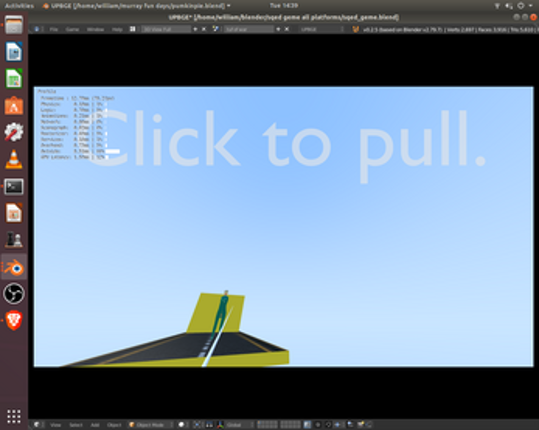Click inside the game viewport to pull

[284, 227]
